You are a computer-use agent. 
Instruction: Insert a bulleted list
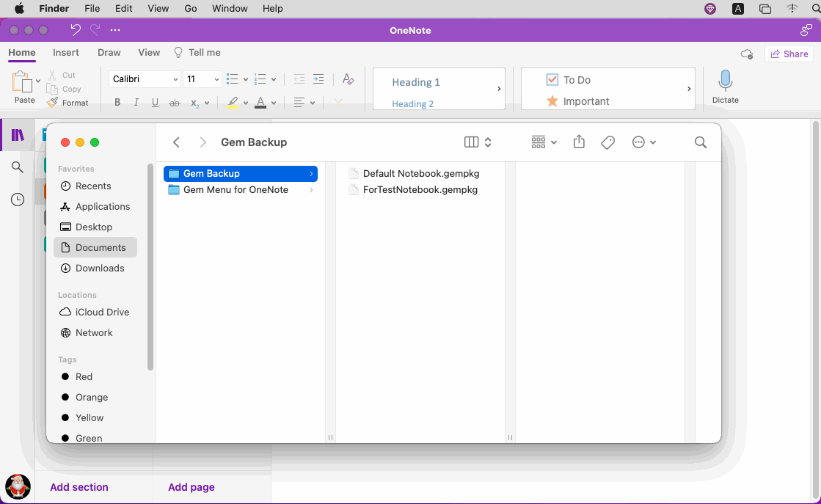(x=232, y=79)
